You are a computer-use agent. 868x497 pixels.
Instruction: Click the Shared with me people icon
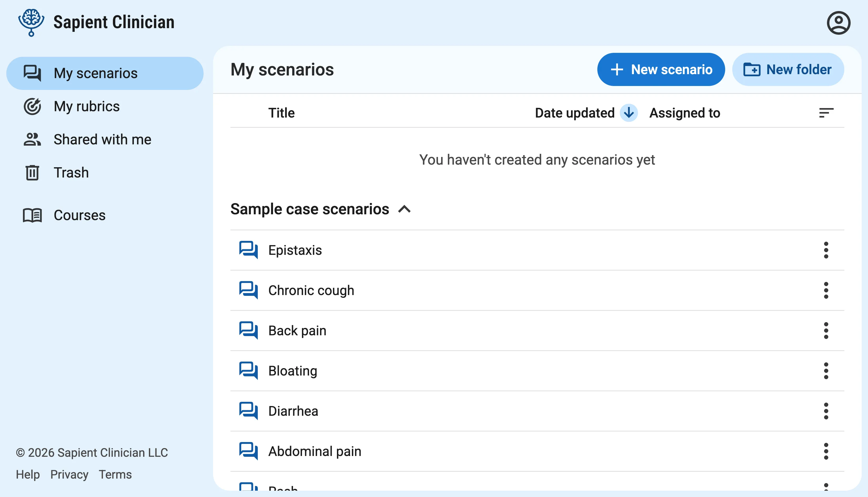point(32,139)
